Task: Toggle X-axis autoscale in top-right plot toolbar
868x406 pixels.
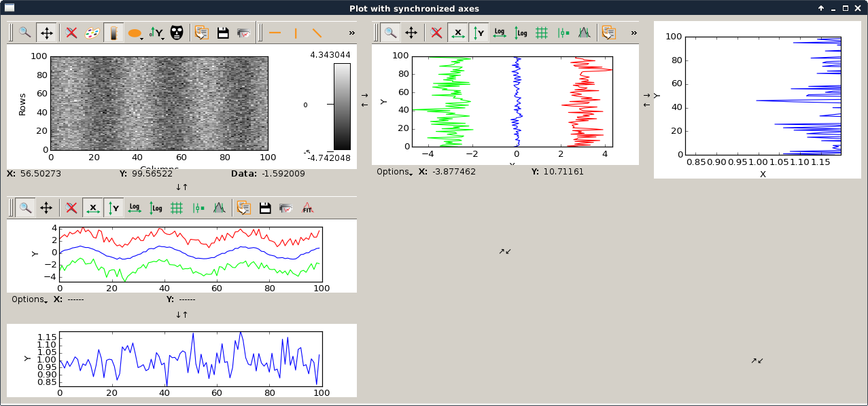Action: [x=458, y=33]
